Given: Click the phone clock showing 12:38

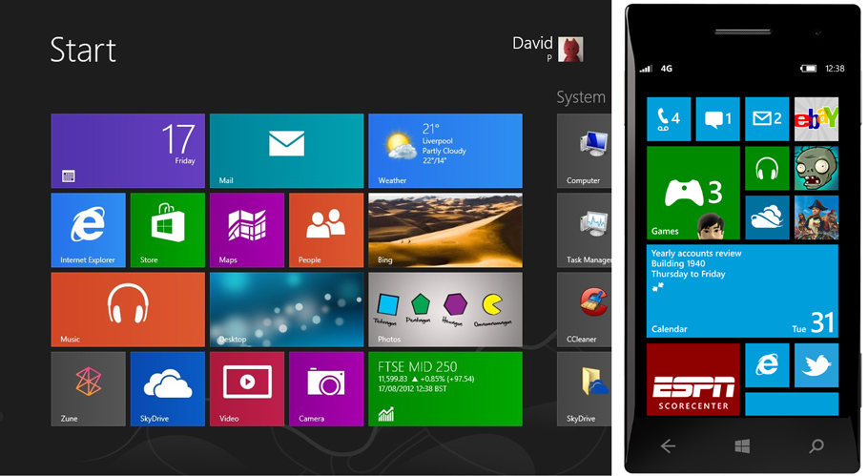Looking at the screenshot, I should click(x=835, y=69).
